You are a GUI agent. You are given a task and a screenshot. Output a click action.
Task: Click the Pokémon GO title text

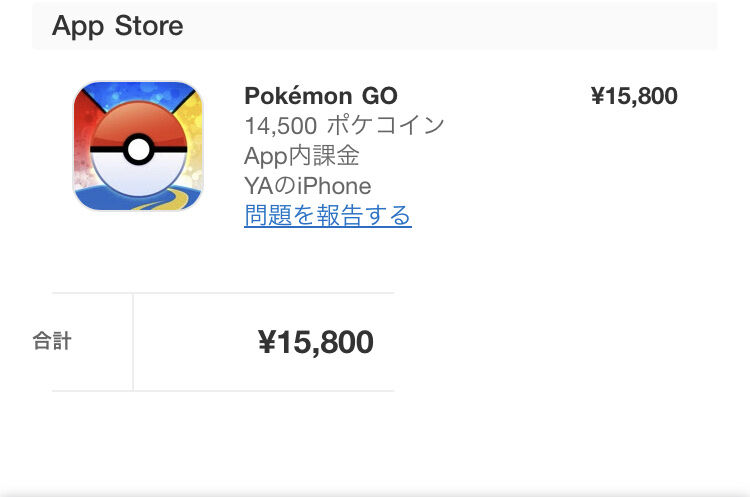pyautogui.click(x=321, y=96)
